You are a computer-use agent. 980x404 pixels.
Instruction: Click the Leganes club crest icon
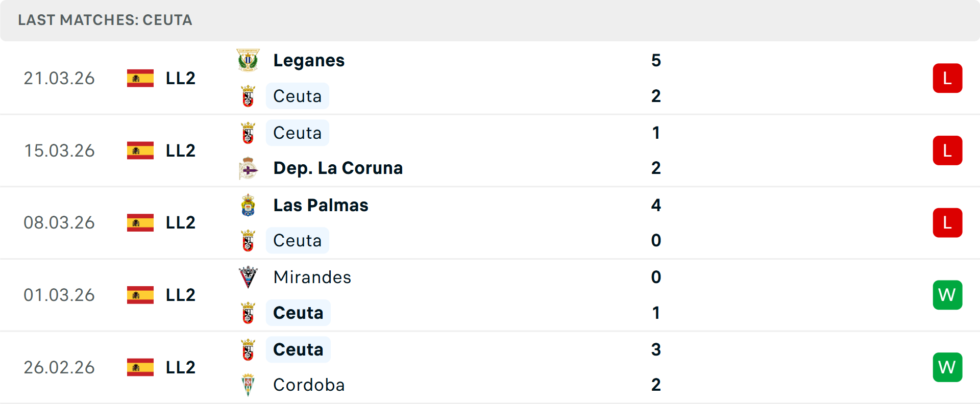[x=248, y=60]
